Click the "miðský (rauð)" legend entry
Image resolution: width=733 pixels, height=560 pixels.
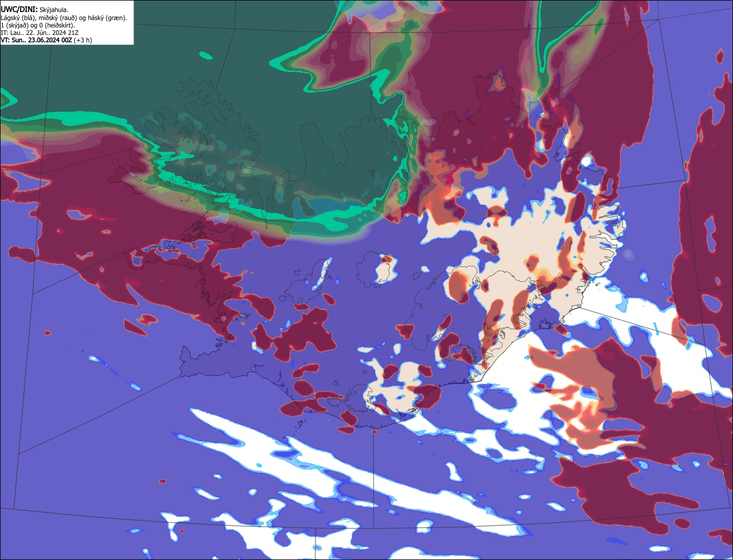click(57, 18)
